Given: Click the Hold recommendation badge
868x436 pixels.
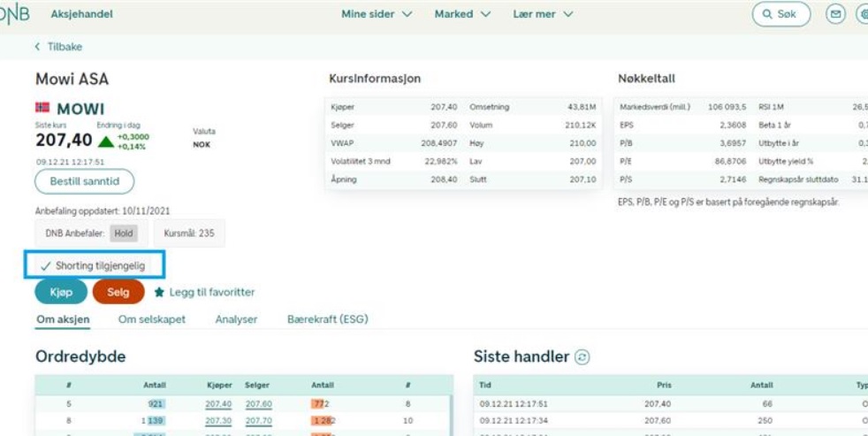Looking at the screenshot, I should (124, 233).
